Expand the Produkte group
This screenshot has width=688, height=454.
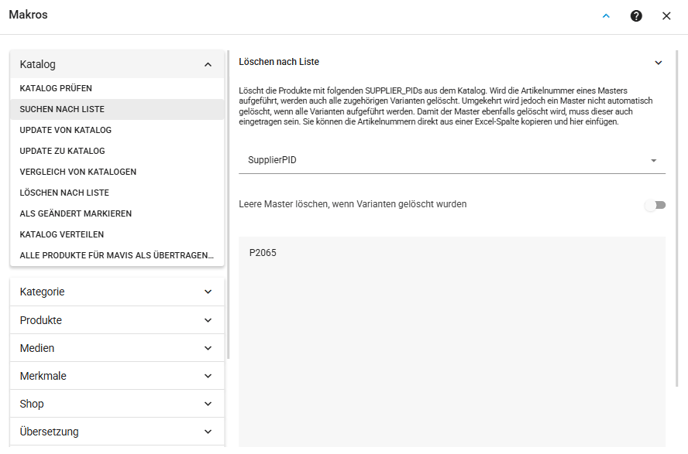point(117,320)
